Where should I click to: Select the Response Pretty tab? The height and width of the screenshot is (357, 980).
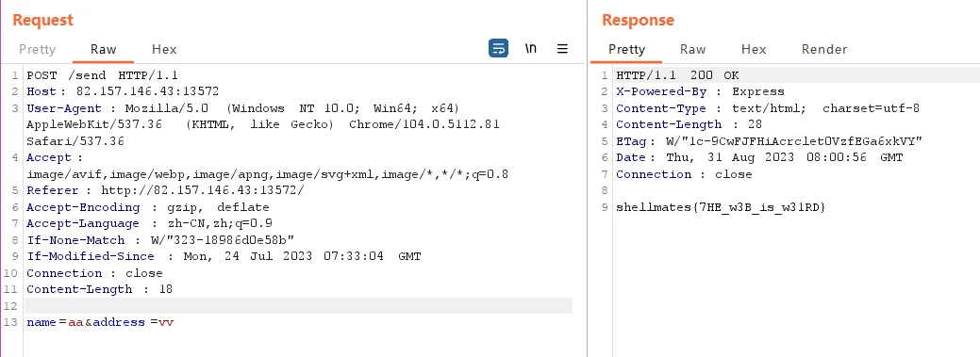(x=627, y=49)
